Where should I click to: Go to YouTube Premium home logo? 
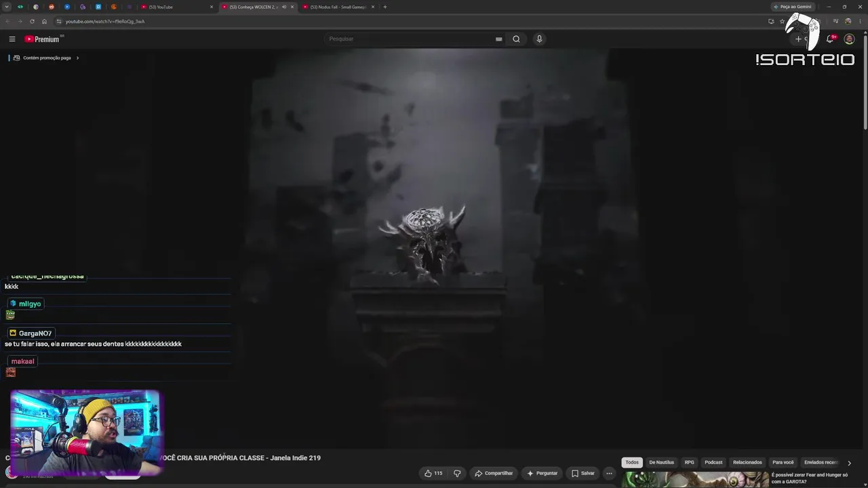coord(42,39)
